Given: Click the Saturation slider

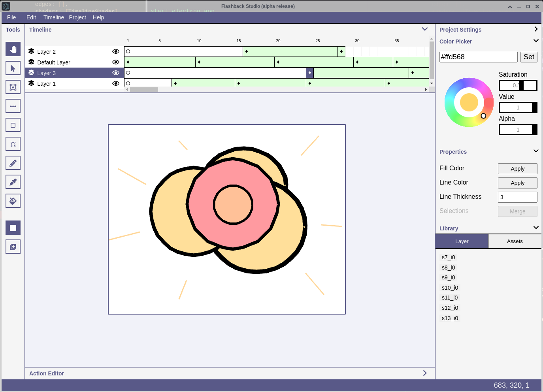Looking at the screenshot, I should point(518,85).
